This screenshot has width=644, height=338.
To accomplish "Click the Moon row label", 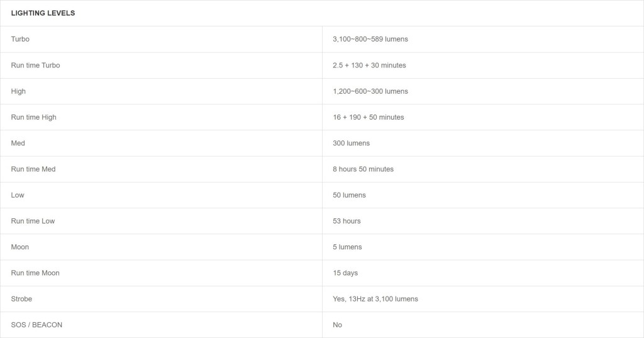I will tap(19, 247).
